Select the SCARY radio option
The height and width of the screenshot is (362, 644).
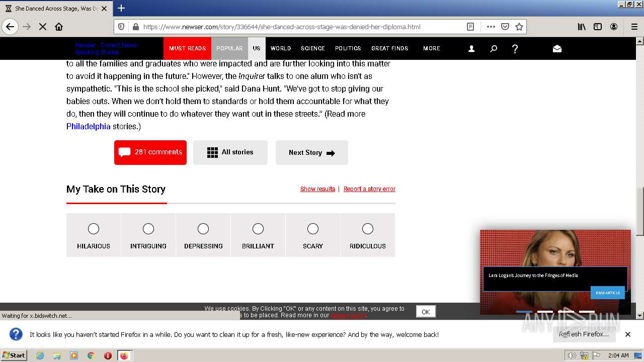click(x=313, y=229)
